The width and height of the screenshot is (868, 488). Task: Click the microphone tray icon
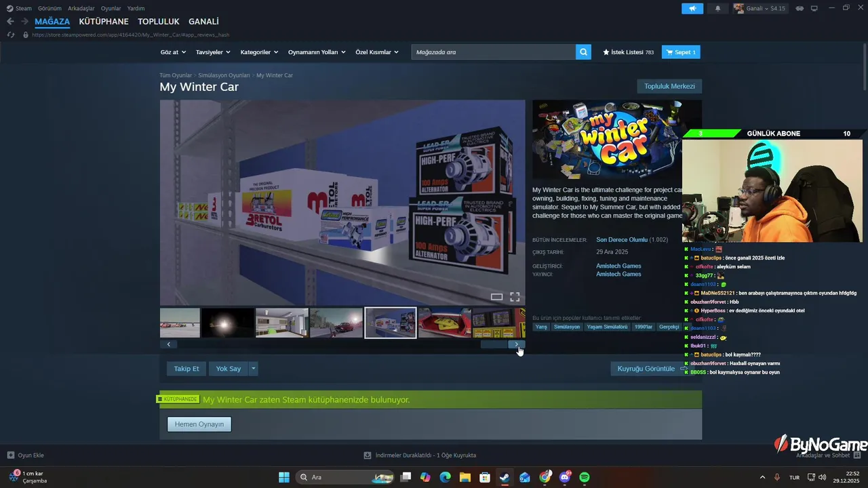[777, 477]
